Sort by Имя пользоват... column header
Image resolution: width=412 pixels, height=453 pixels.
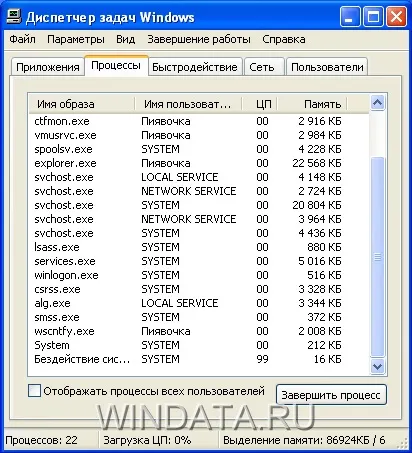188,104
